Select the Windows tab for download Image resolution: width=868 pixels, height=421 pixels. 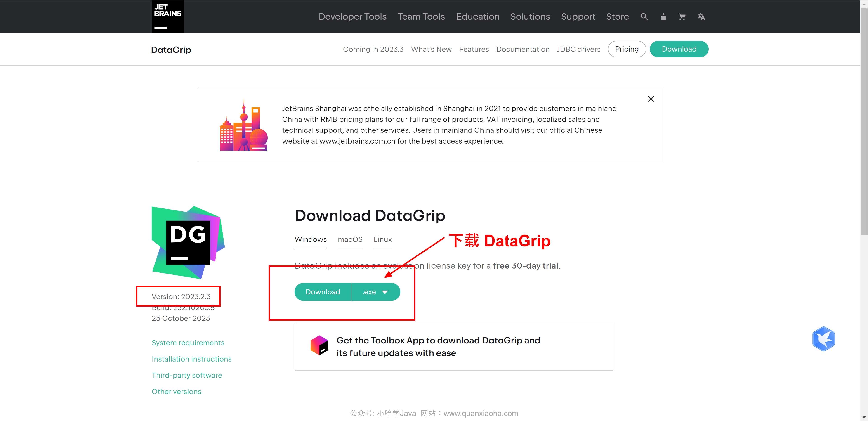311,239
